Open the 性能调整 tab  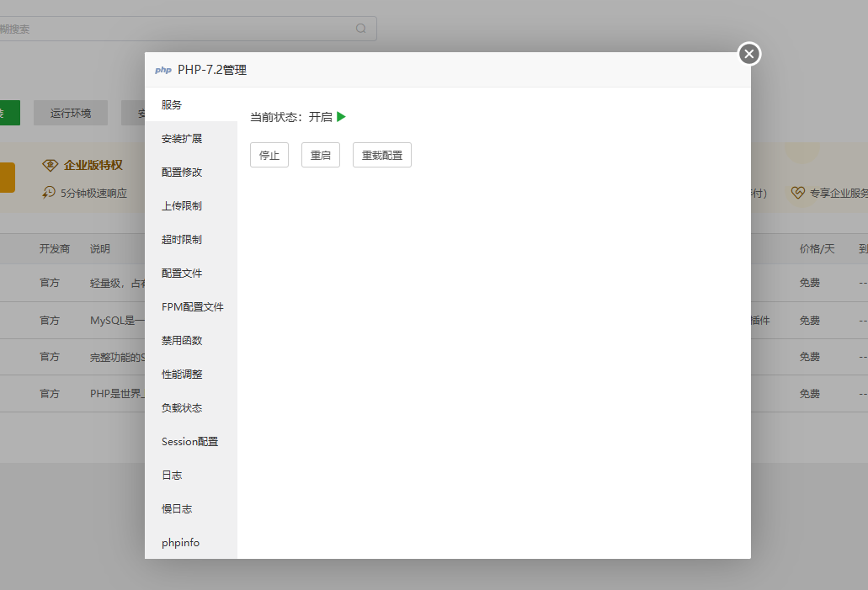(182, 375)
